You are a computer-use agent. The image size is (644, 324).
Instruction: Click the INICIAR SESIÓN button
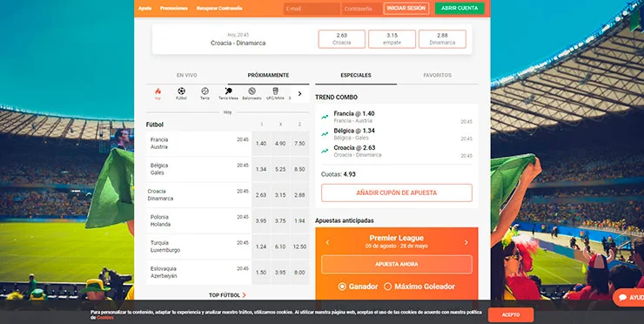point(406,8)
